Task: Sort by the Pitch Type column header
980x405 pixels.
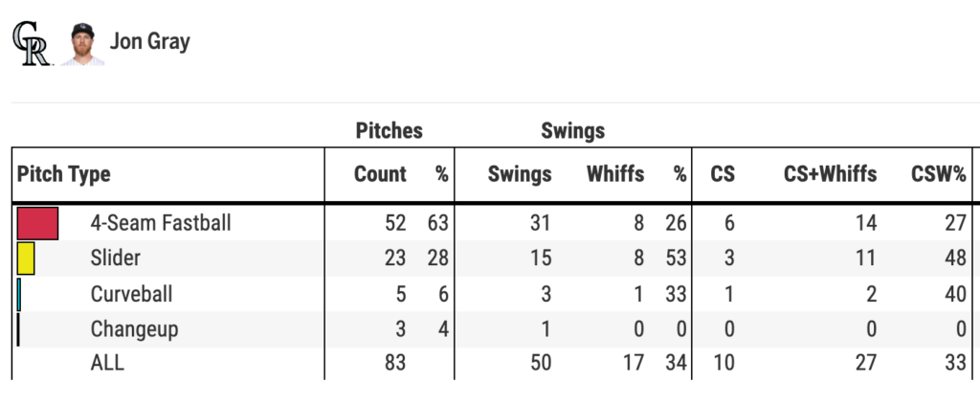Action: pyautogui.click(x=64, y=174)
